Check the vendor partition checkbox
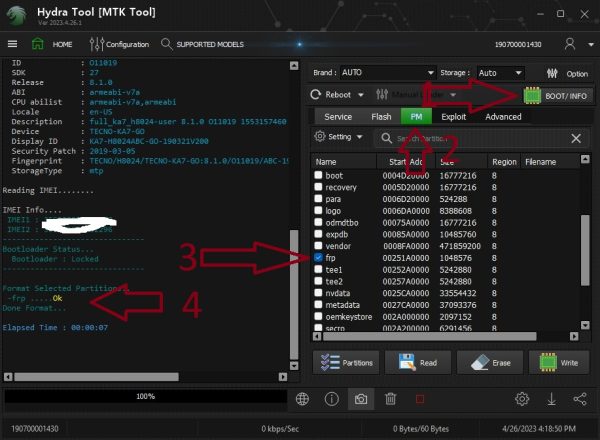Image resolution: width=600 pixels, height=440 pixels. [x=318, y=245]
